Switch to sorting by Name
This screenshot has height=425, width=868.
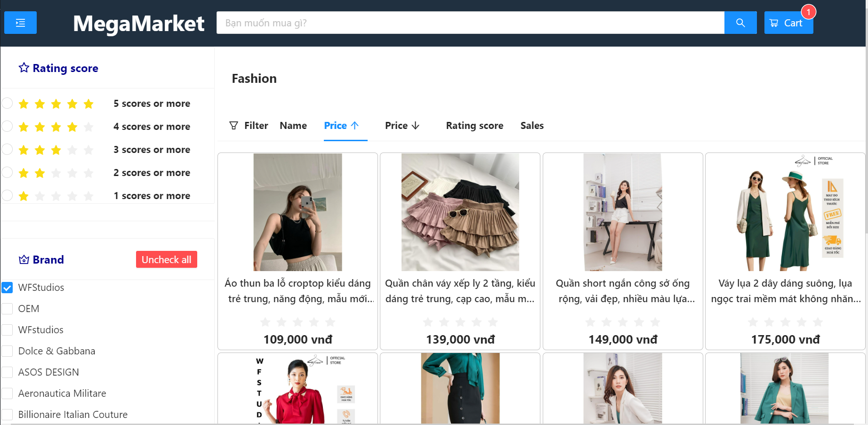293,125
